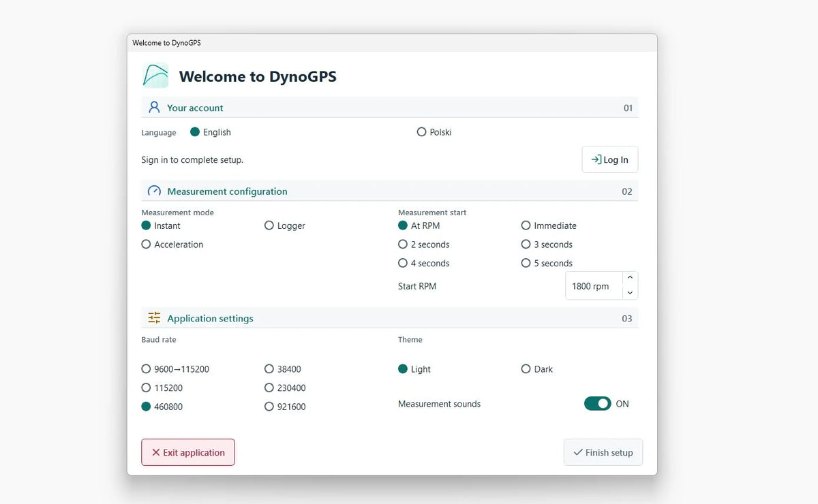
Task: Select 2 seconds measurement start
Action: pyautogui.click(x=424, y=245)
